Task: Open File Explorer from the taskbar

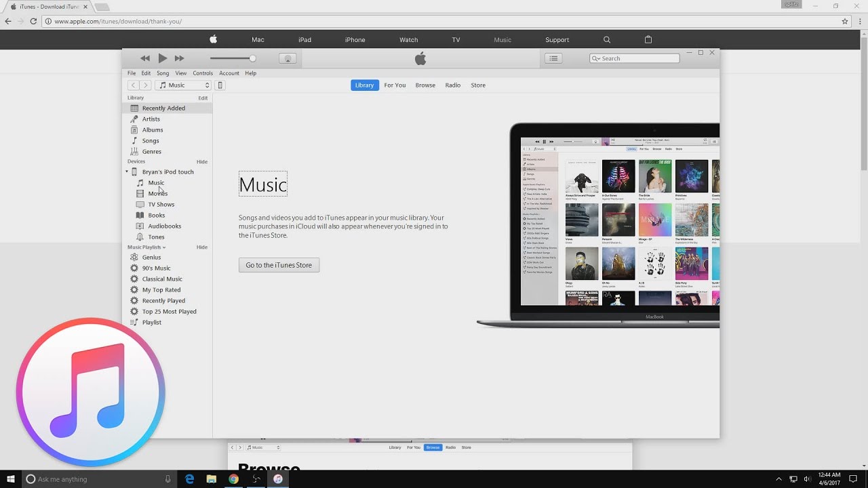Action: [212, 479]
